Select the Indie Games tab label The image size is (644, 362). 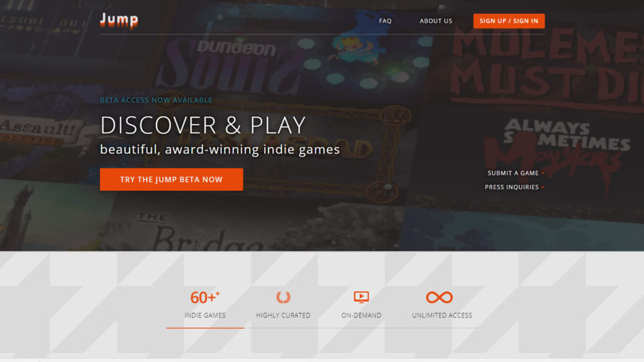click(205, 315)
